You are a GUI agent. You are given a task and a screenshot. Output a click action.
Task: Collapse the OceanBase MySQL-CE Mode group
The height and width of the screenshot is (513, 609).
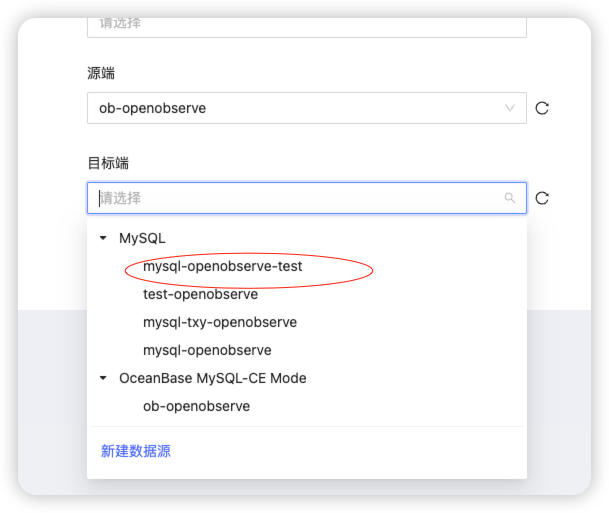point(103,378)
